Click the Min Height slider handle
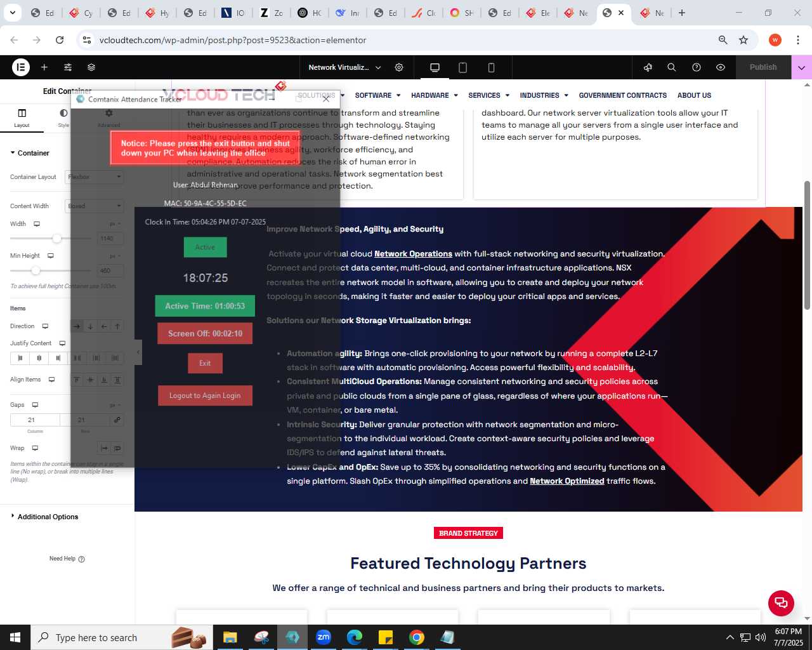812x650 pixels. click(x=36, y=270)
